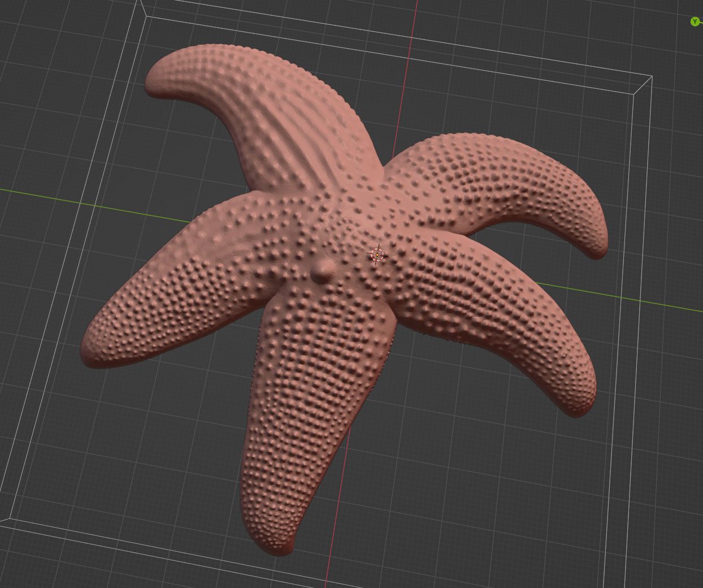
Task: Select the starfish mesh at its central bump
Action: pos(323,271)
